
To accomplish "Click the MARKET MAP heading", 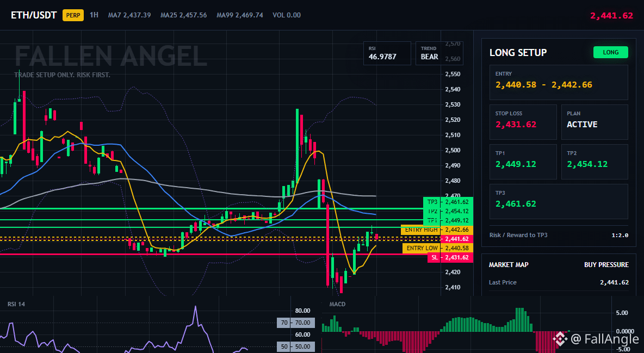I will [x=509, y=265].
